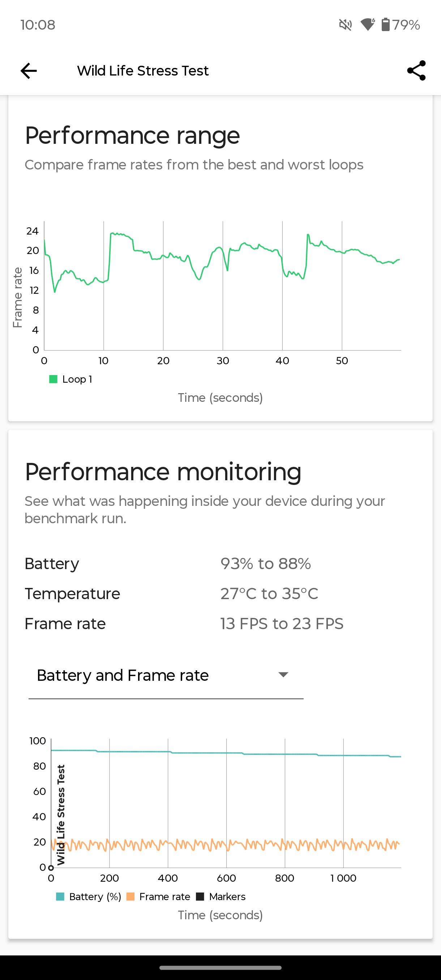
Task: Tap the Wi-Fi status icon
Action: coord(368,25)
